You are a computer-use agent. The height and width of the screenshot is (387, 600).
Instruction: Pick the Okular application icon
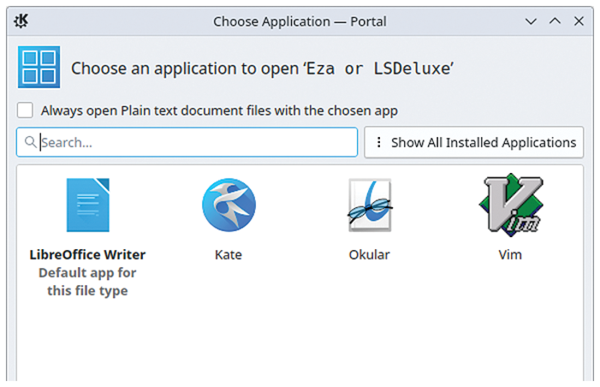[370, 205]
